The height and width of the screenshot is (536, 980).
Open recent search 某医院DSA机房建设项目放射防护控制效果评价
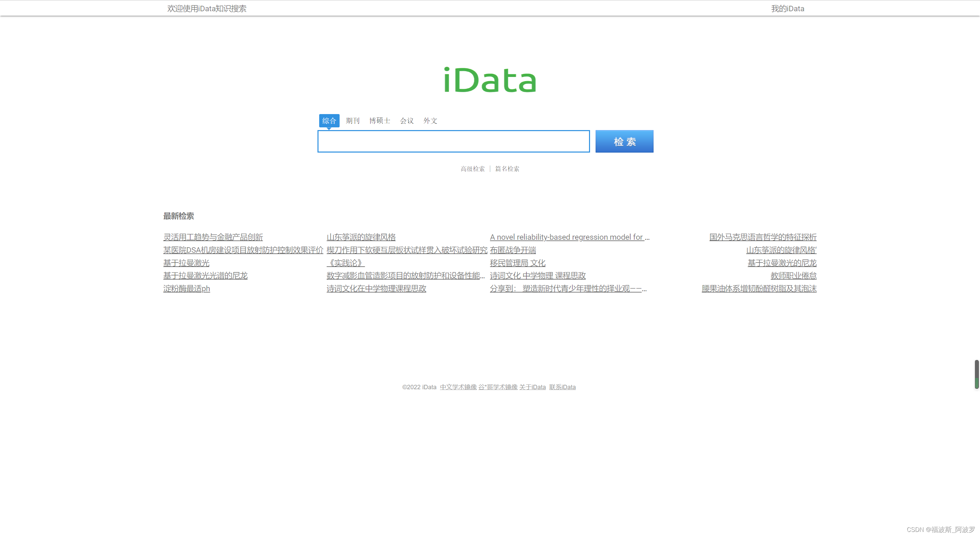point(243,250)
